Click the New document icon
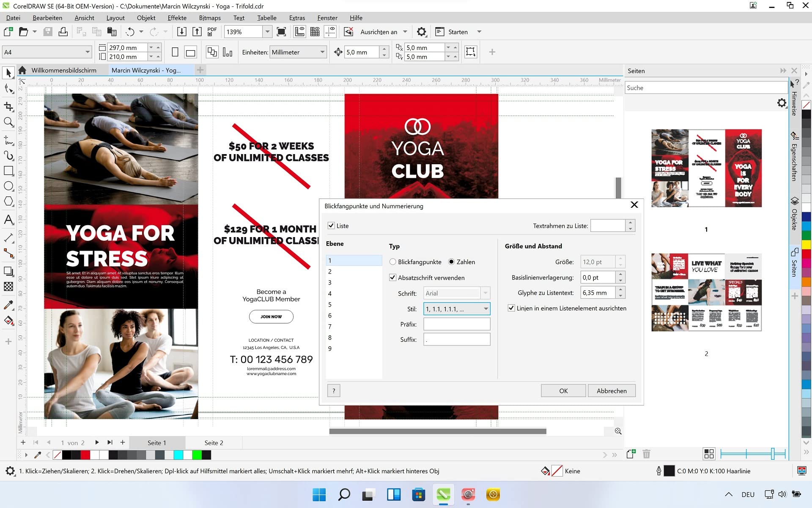Screen dimensions: 812x508 coord(8,32)
